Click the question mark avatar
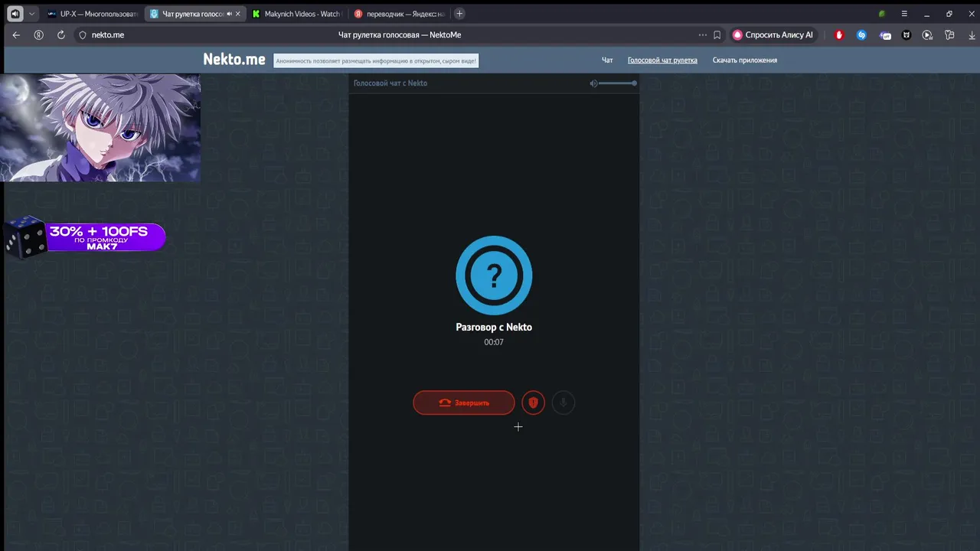This screenshot has width=980, height=551. point(494,275)
